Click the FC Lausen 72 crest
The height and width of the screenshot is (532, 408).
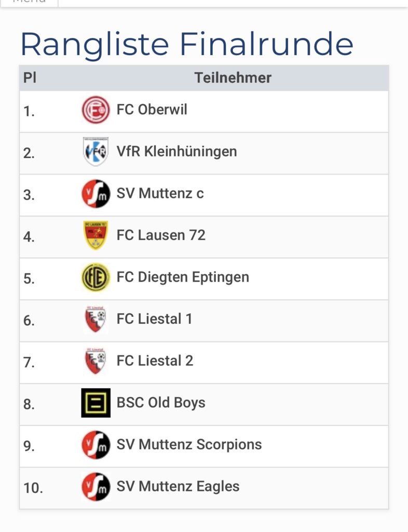point(96,235)
